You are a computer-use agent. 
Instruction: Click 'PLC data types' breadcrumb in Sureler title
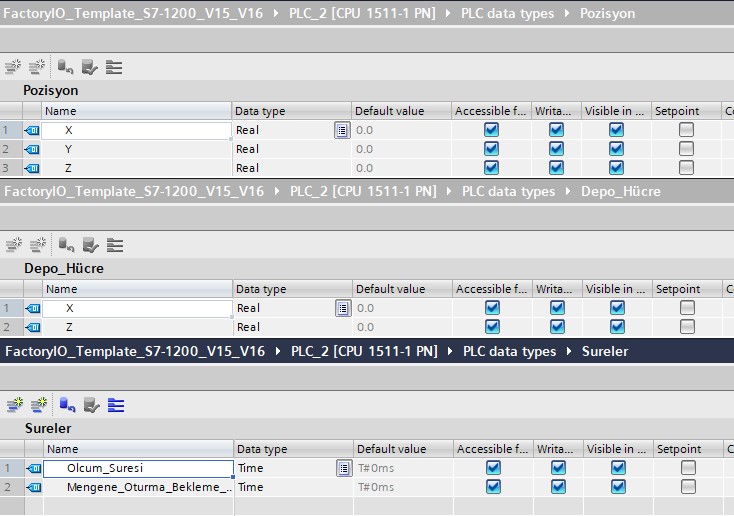click(x=508, y=351)
